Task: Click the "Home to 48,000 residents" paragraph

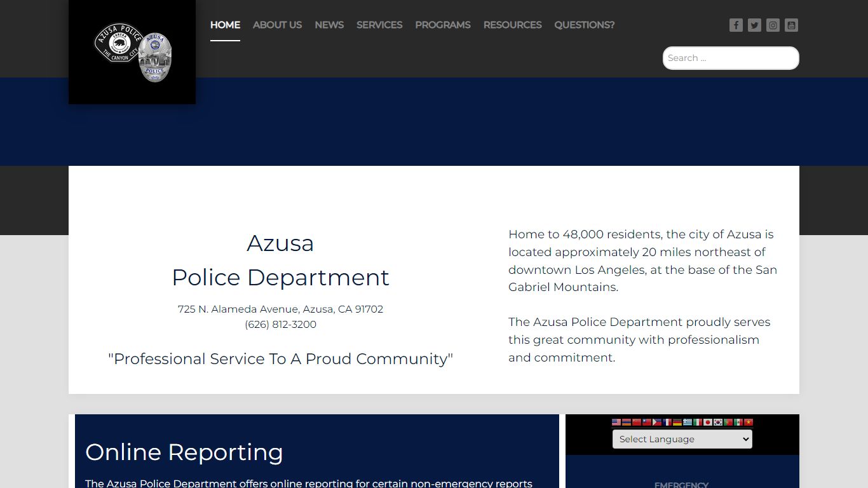Action: [x=642, y=261]
